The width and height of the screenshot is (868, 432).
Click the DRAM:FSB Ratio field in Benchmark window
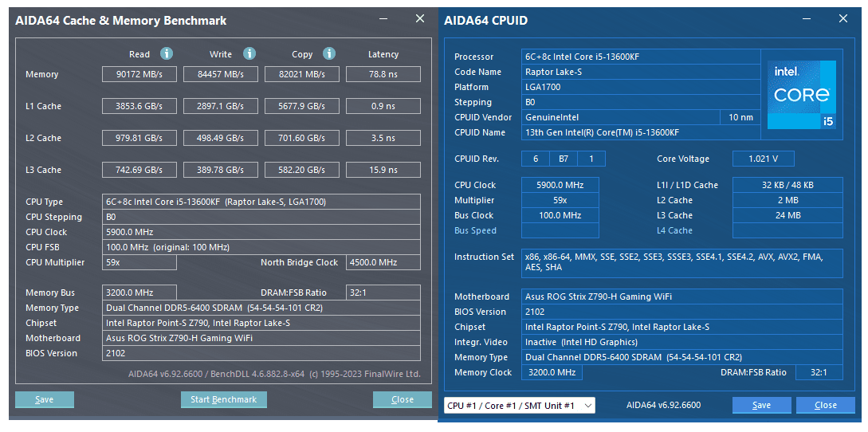point(383,293)
